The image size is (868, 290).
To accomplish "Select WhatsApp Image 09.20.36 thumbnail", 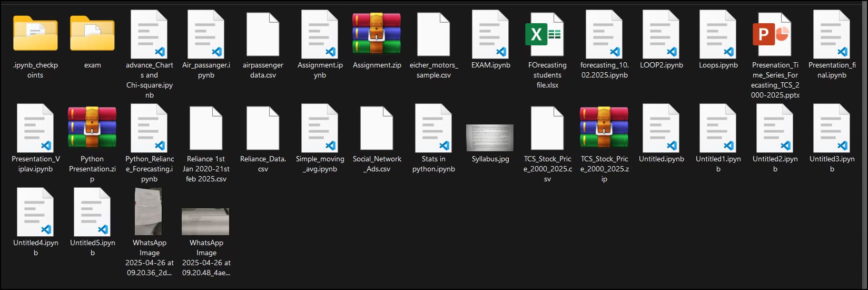I will coord(149,212).
